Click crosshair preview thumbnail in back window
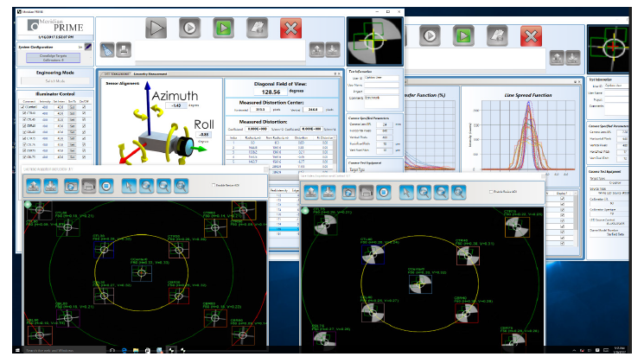The width and height of the screenshot is (644, 363). (608, 49)
